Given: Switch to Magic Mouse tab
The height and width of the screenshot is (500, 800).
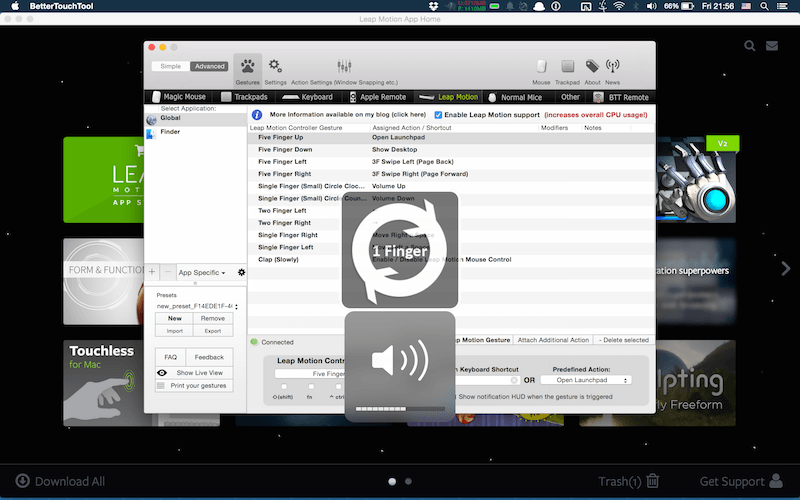Looking at the screenshot, I should [179, 97].
